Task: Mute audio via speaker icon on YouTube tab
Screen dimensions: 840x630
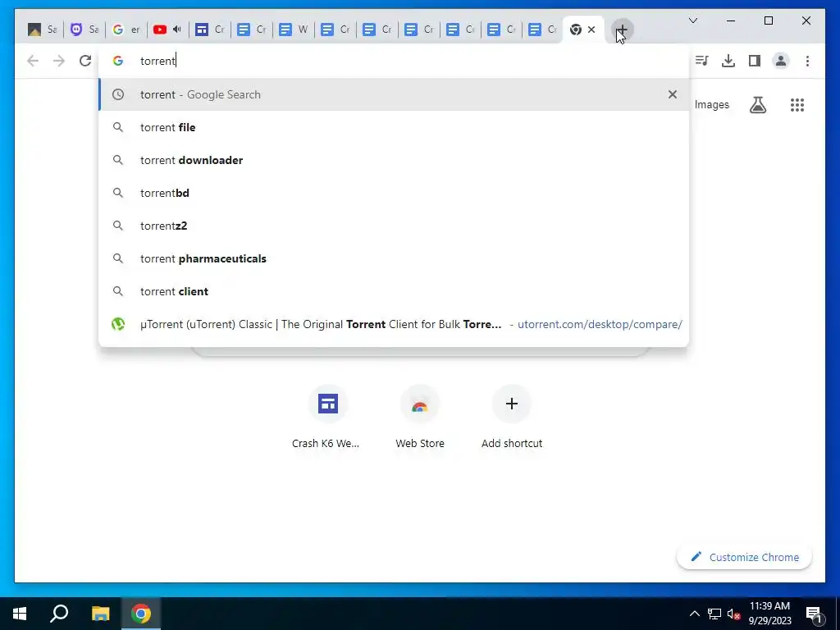Action: pos(177,30)
